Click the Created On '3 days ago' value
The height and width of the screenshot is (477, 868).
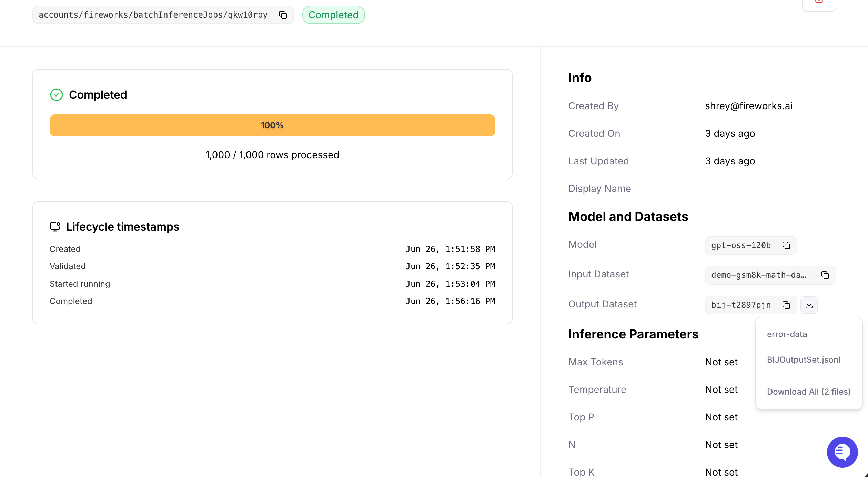click(730, 134)
